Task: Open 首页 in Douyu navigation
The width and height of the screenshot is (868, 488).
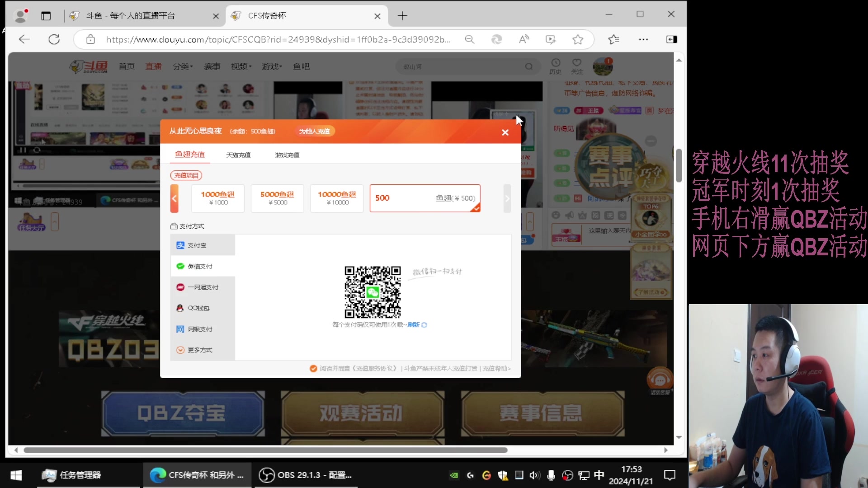Action: (127, 66)
